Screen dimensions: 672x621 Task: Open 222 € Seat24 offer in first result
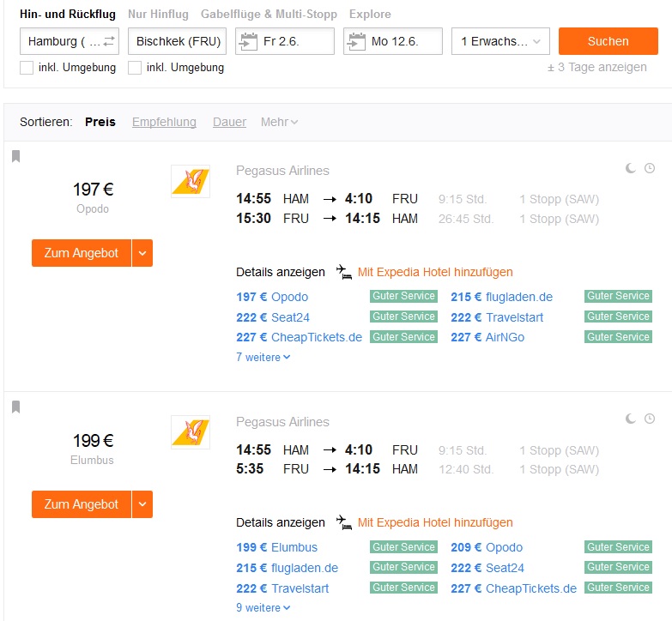click(x=273, y=317)
